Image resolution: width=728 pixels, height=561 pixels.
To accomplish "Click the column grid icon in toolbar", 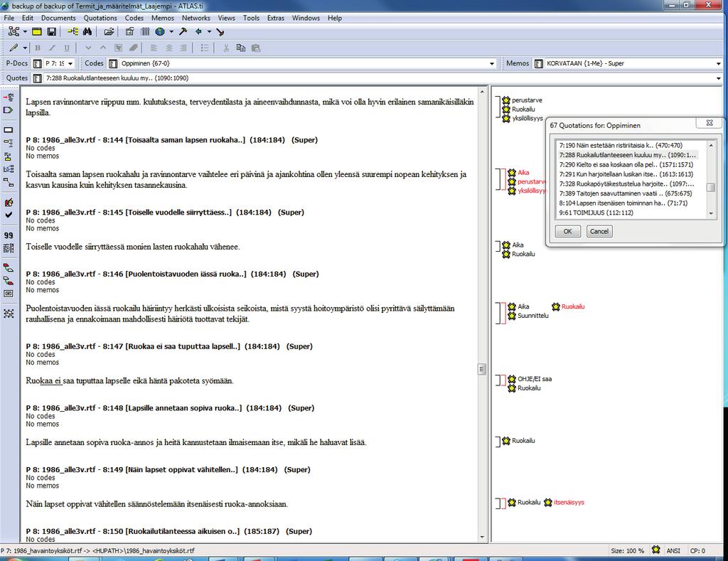I will [145, 31].
